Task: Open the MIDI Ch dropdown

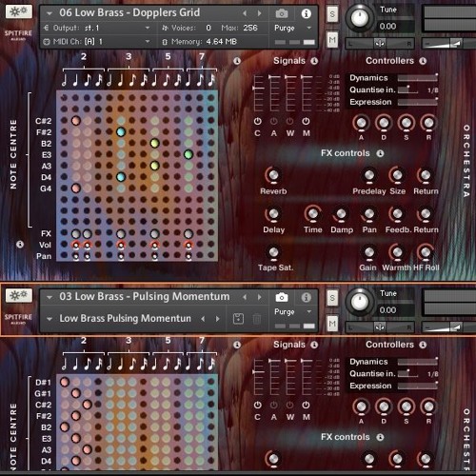Action: pyautogui.click(x=96, y=42)
